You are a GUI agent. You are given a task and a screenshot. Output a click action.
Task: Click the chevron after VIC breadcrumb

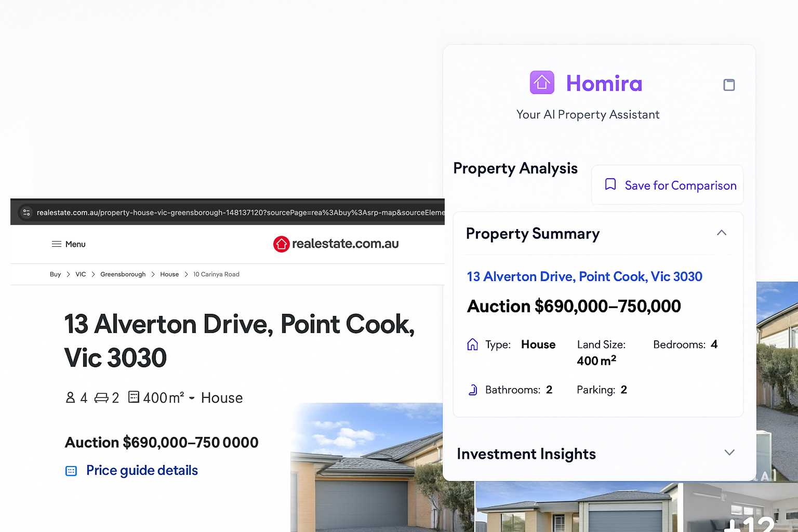(x=94, y=274)
